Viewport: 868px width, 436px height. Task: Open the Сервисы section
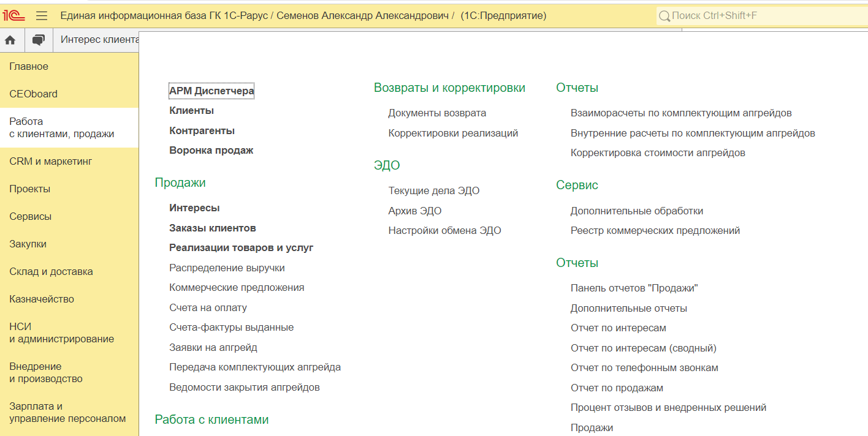(69, 216)
